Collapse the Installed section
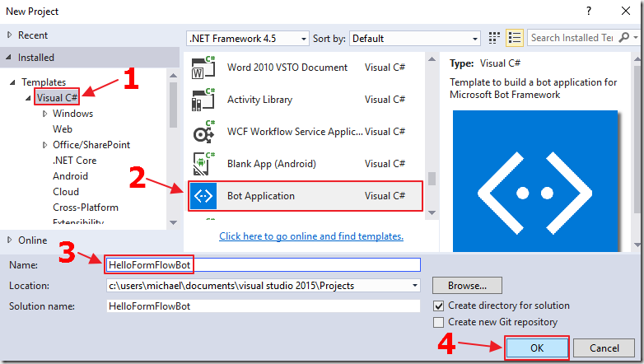644x364 pixels. (8, 58)
